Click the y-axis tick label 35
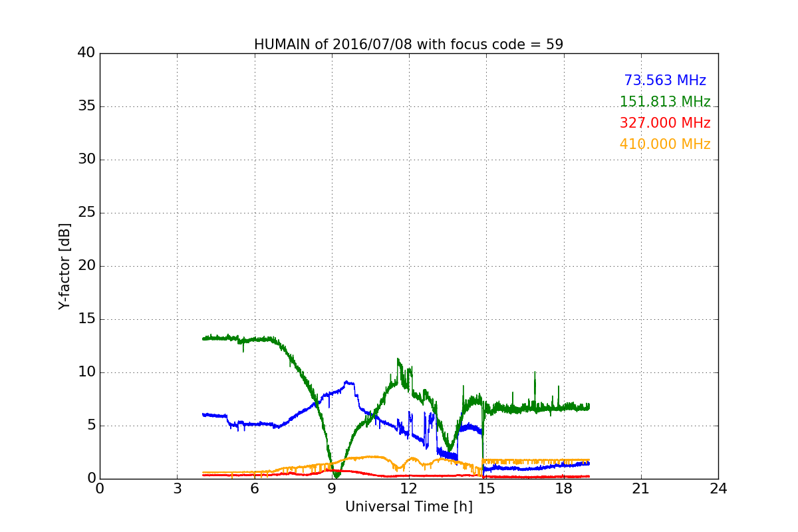Screen dimensions: 798x532 (86, 106)
